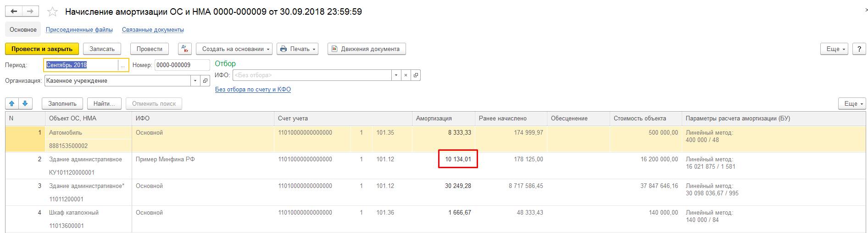Move row down with blue down arrow

pyautogui.click(x=25, y=103)
